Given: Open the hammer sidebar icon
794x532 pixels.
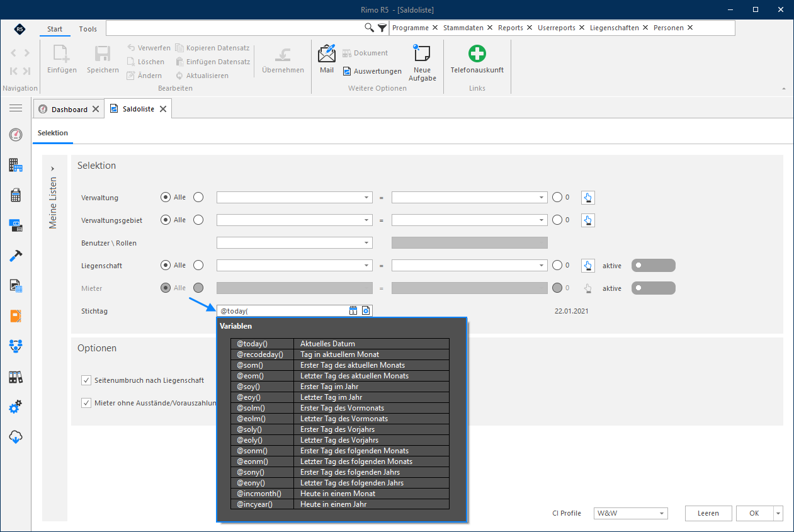Looking at the screenshot, I should 16,256.
